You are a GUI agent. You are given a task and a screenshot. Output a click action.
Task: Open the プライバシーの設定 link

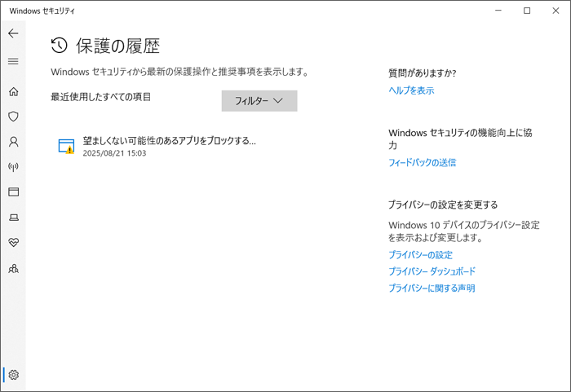click(x=420, y=255)
